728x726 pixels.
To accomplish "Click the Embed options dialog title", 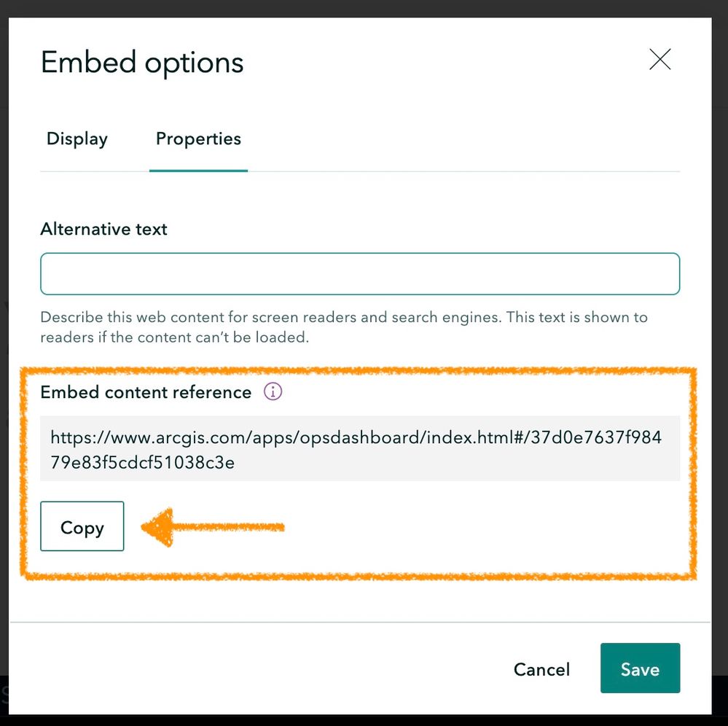I will 142,63.
